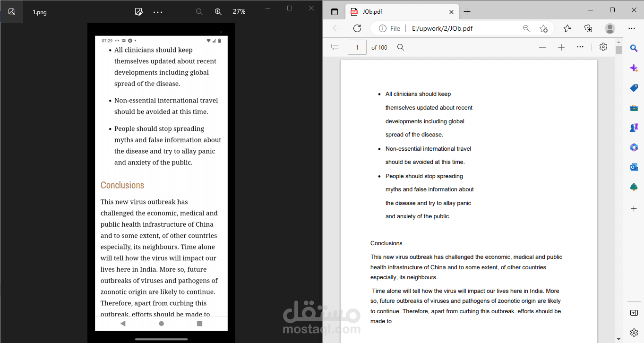Screen dimensions: 644x343
Task: Zoom out in the Photos viewer
Action: coord(199,12)
